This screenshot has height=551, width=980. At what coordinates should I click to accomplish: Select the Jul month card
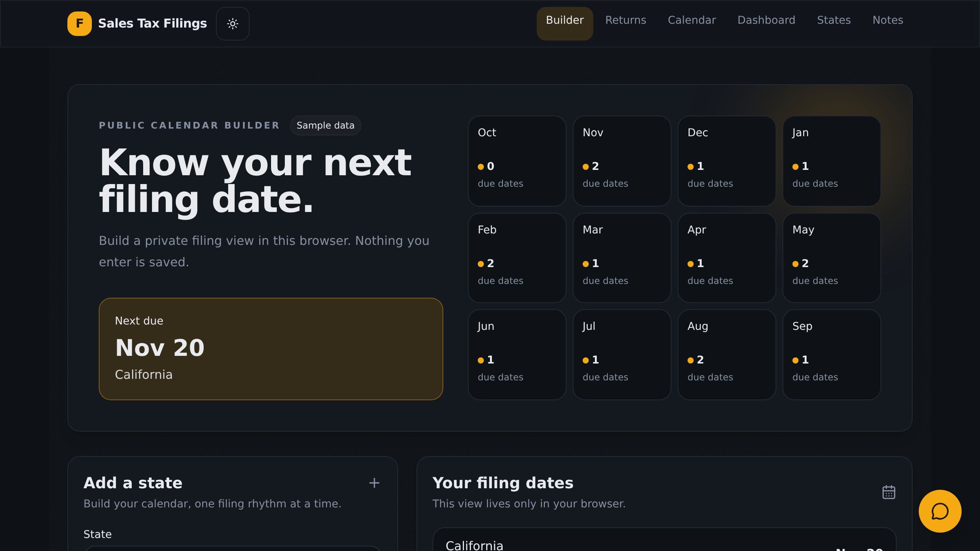click(x=622, y=355)
